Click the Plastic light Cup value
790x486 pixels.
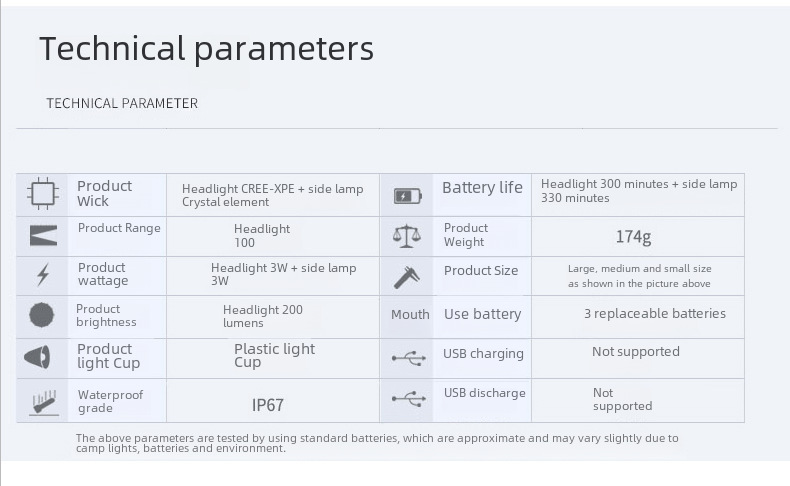[275, 356]
